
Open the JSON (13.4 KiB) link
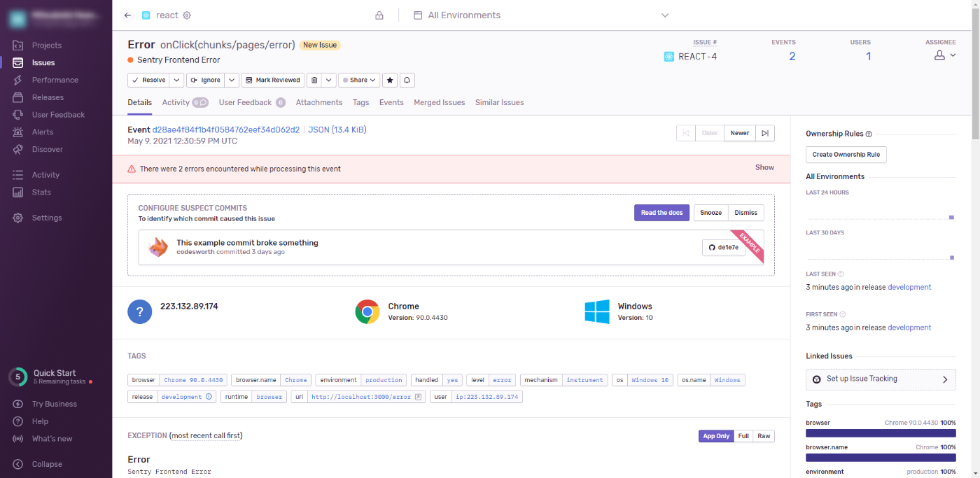coord(337,130)
